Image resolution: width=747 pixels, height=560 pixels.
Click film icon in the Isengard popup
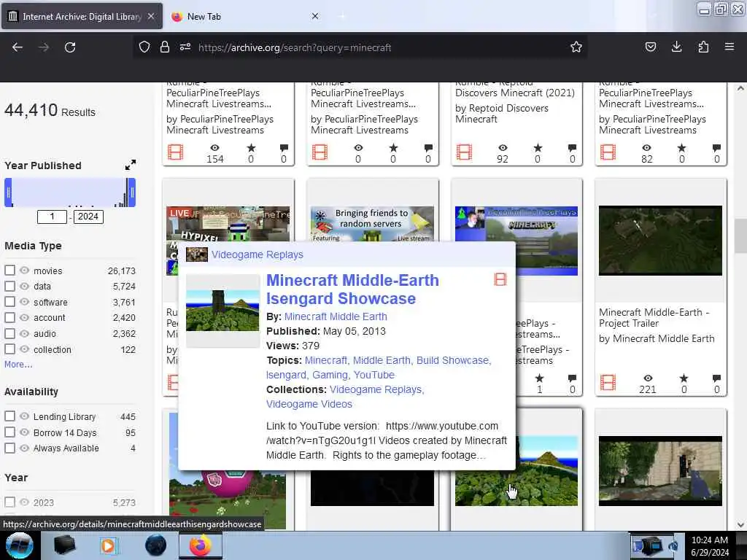tap(500, 279)
